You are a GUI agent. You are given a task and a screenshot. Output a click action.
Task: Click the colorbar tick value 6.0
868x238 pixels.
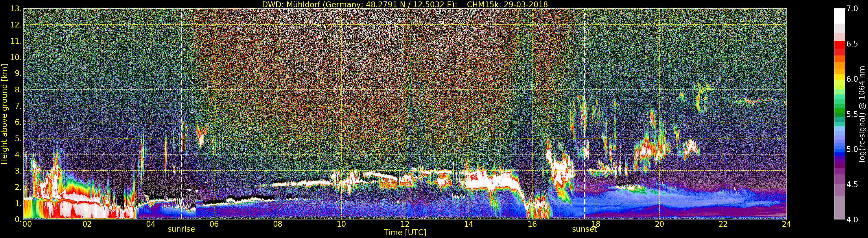(x=852, y=79)
